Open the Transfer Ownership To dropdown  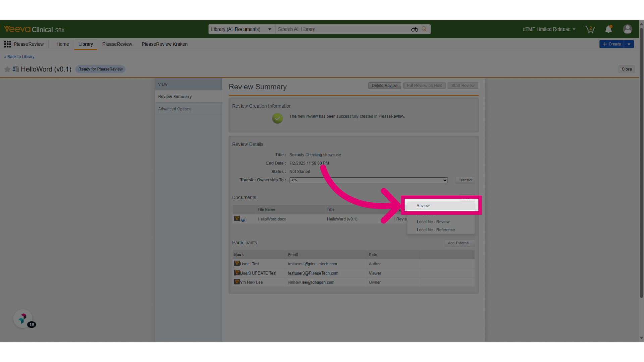[x=369, y=180]
